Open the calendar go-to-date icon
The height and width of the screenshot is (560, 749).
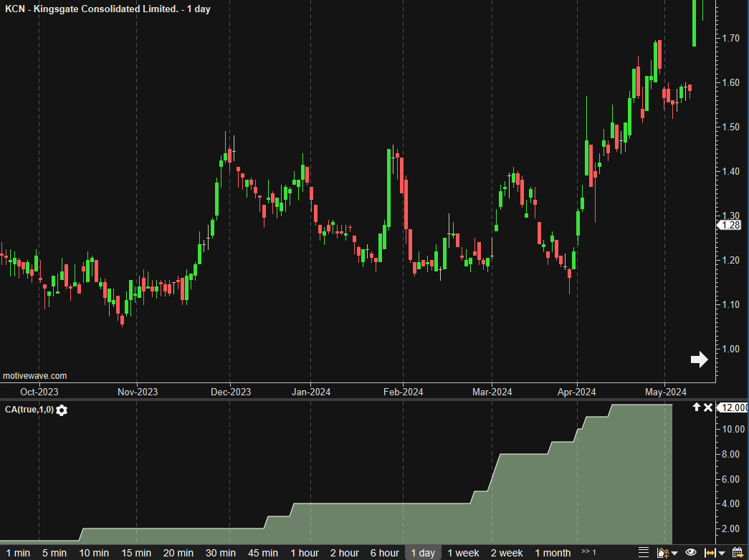click(x=737, y=553)
